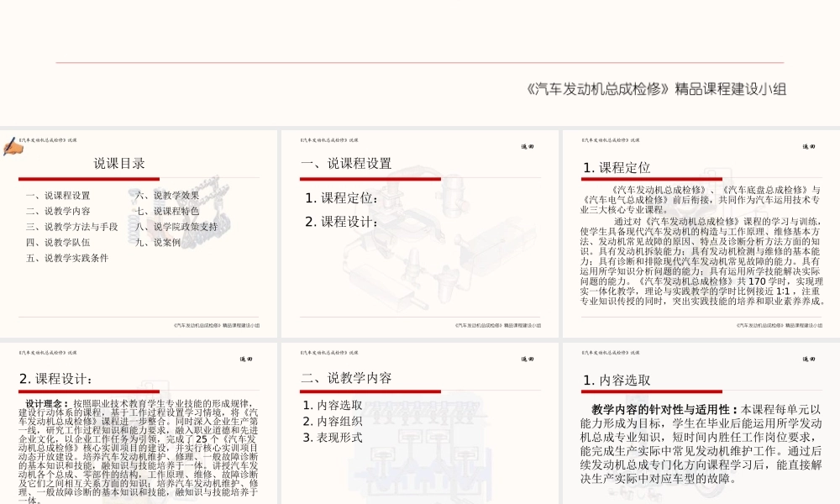Select the 三、说教学方法与手段 directory entry

point(71,227)
